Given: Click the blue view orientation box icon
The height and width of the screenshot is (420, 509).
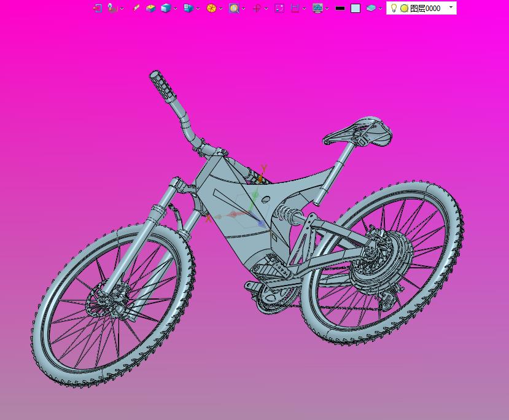Looking at the screenshot, I should point(188,8).
